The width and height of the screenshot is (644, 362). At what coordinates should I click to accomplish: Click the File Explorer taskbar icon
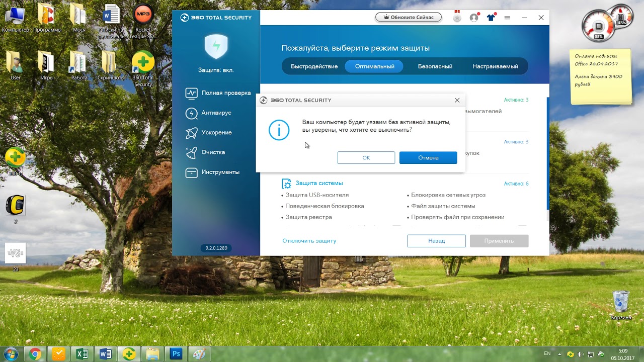tap(152, 354)
